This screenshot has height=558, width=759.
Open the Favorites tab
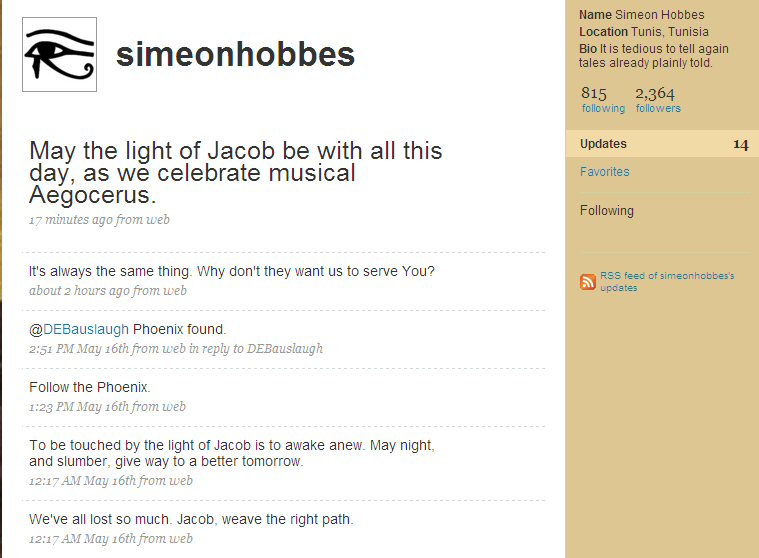tap(605, 172)
